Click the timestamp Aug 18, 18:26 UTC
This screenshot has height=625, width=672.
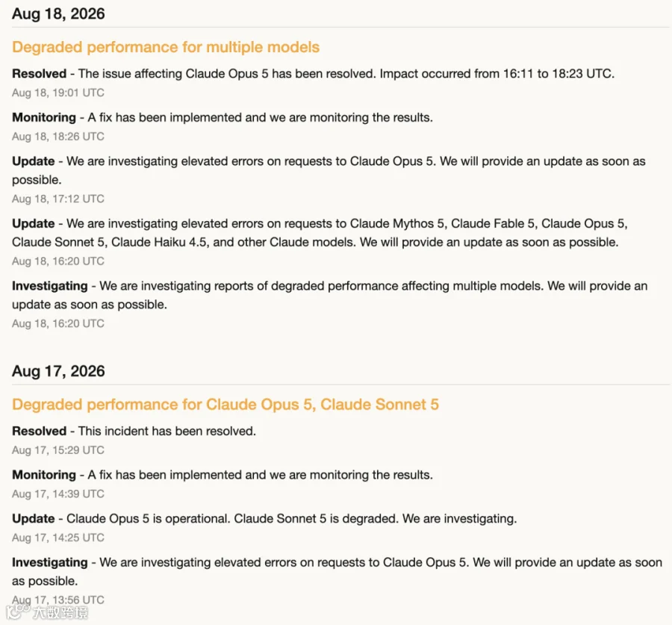pyautogui.click(x=58, y=137)
